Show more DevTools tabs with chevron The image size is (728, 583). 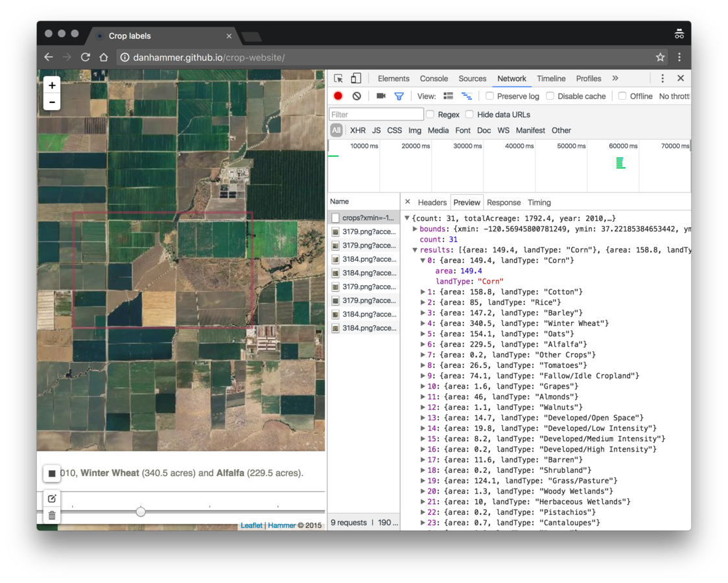[615, 78]
